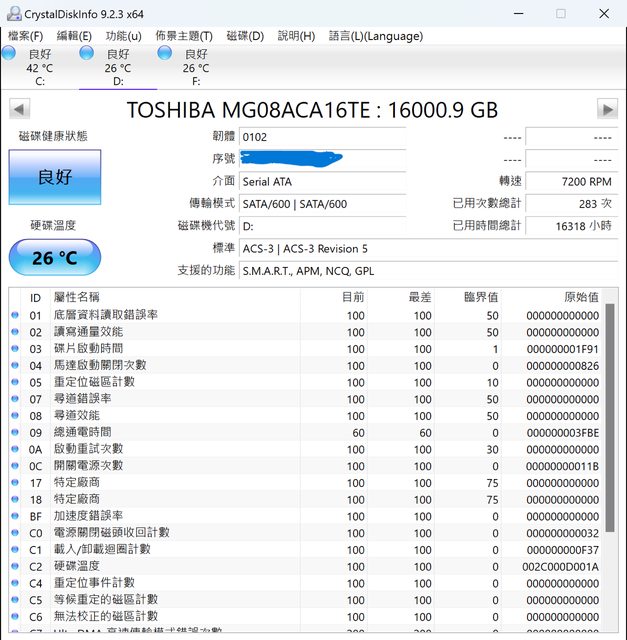Click status dot for attribute C1 載入/卸載迴圈計數
Viewport: 627px width, 640px height.
pos(15,549)
